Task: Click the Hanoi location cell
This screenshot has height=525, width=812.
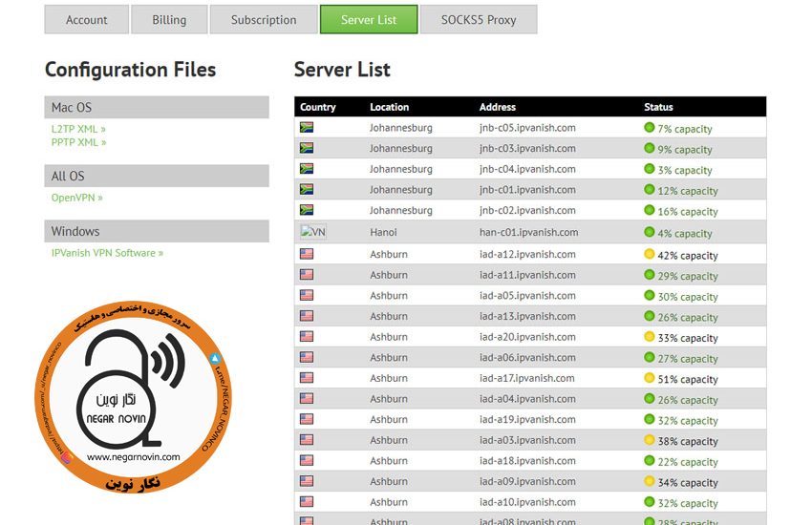Action: pyautogui.click(x=383, y=232)
